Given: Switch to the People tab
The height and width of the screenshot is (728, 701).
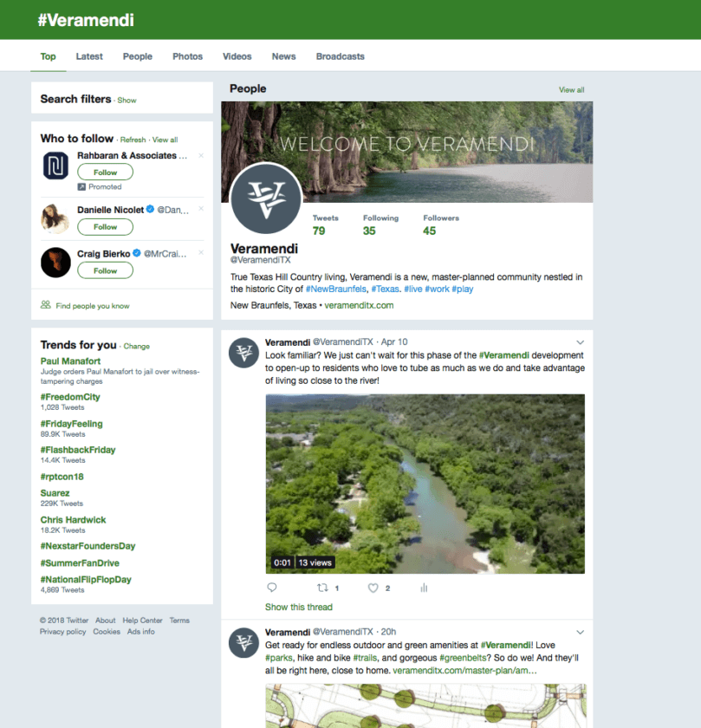Looking at the screenshot, I should [138, 56].
